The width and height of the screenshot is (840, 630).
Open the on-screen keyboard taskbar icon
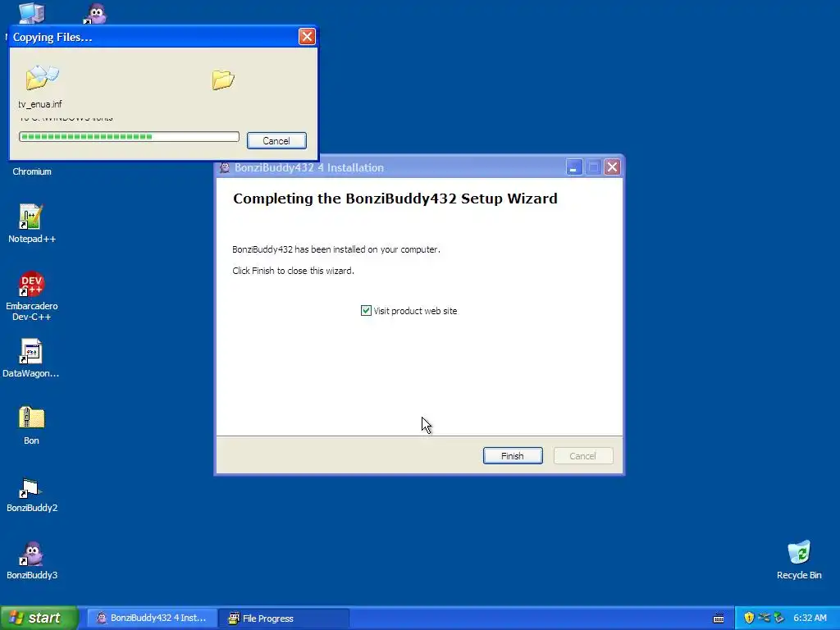[x=719, y=619]
